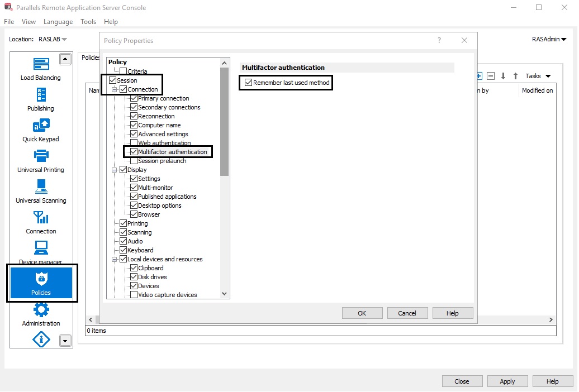The width and height of the screenshot is (579, 392).
Task: Select Published applications in the policy tree
Action: pyautogui.click(x=167, y=197)
